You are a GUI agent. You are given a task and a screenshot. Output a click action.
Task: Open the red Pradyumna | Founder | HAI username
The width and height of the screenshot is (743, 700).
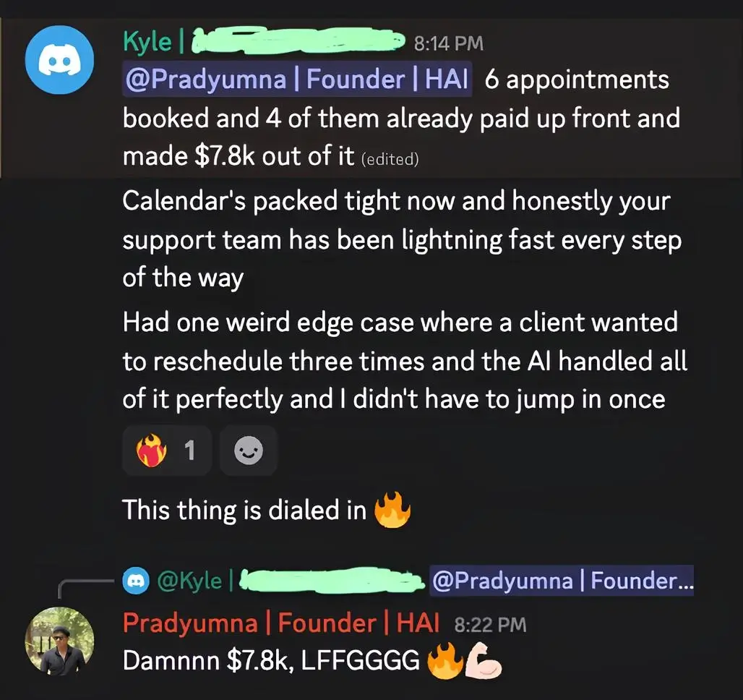click(x=281, y=623)
